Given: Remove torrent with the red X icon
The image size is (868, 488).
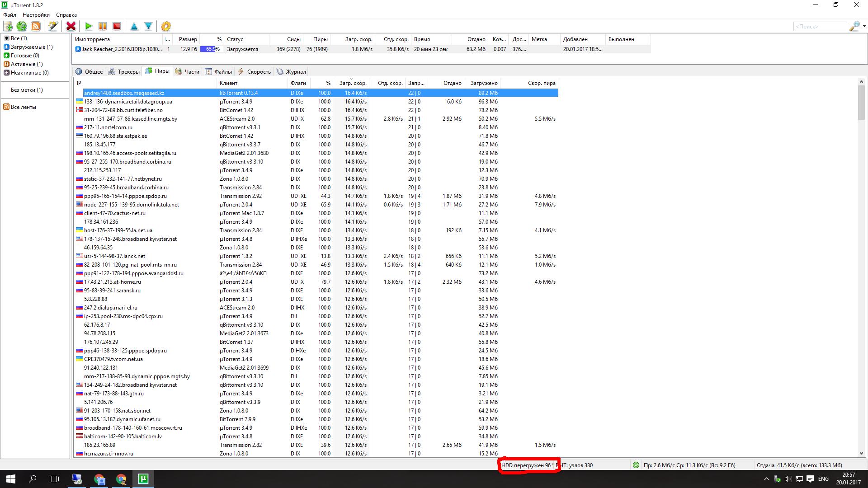Looking at the screenshot, I should (71, 26).
